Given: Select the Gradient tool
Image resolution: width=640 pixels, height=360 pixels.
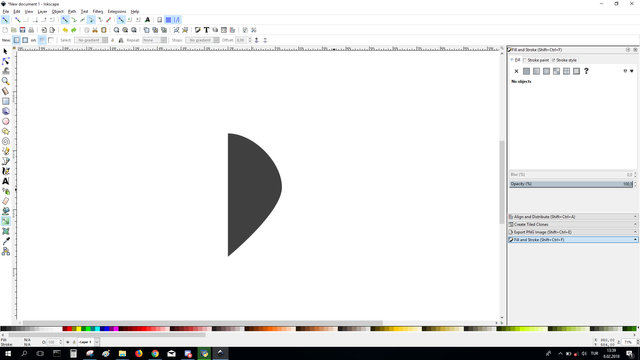Looking at the screenshot, I should pos(5,221).
